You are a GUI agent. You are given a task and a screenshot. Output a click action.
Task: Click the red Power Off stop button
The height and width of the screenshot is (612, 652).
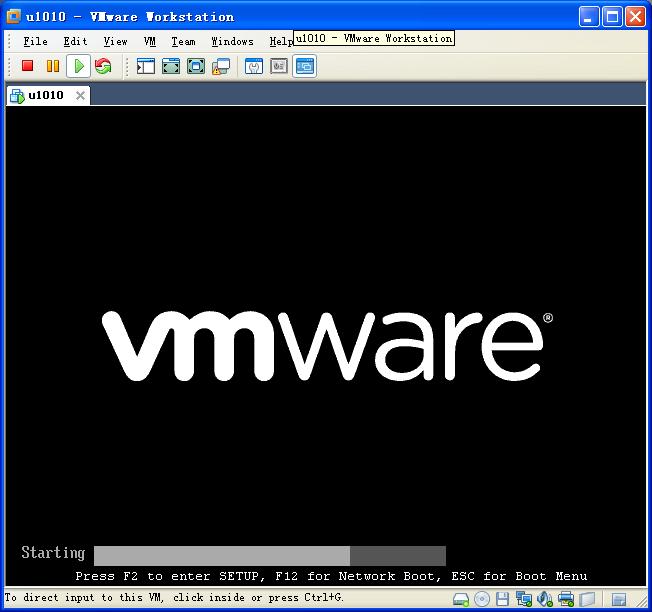[27, 66]
